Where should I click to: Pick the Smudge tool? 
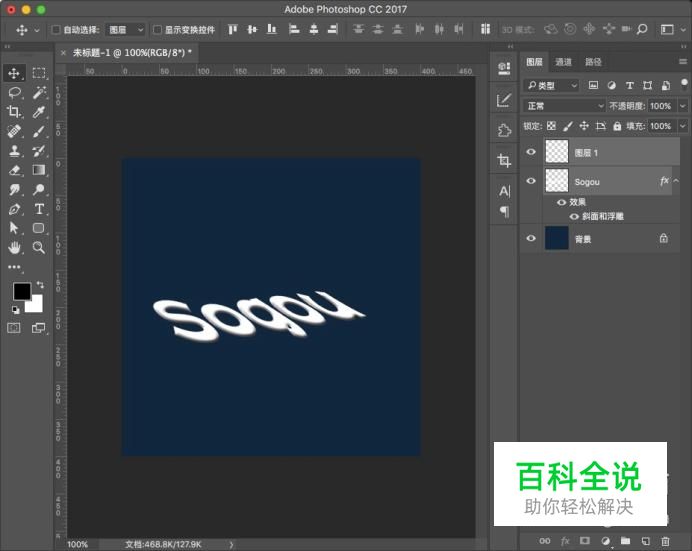tap(14, 190)
